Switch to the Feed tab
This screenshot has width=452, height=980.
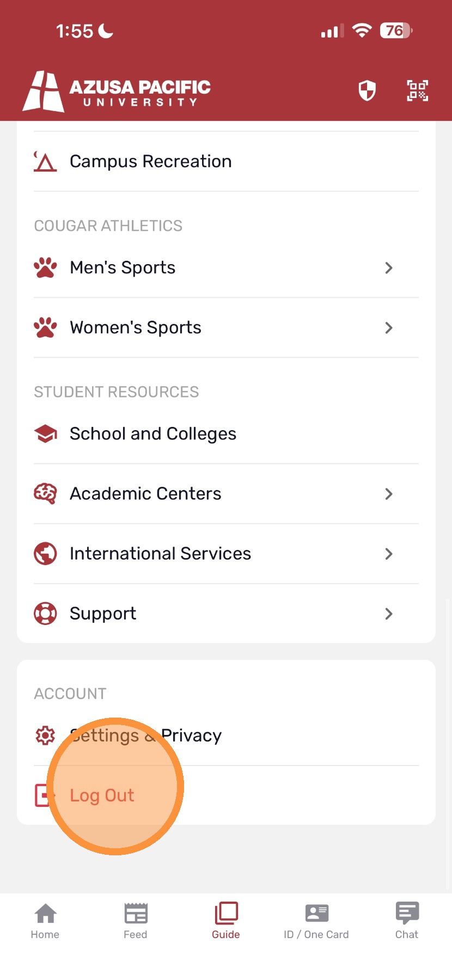coord(136,921)
